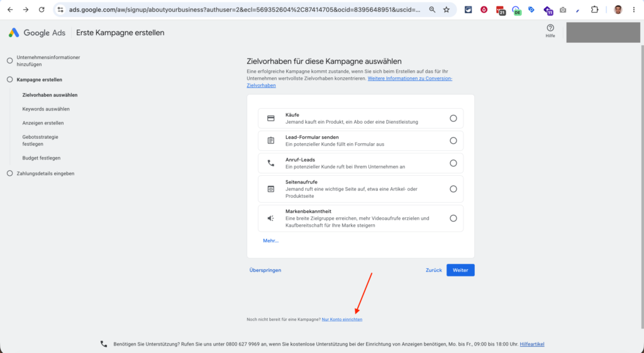Select the Anruf-Leads radio button
Viewport: 644px width, 353px height.
453,163
